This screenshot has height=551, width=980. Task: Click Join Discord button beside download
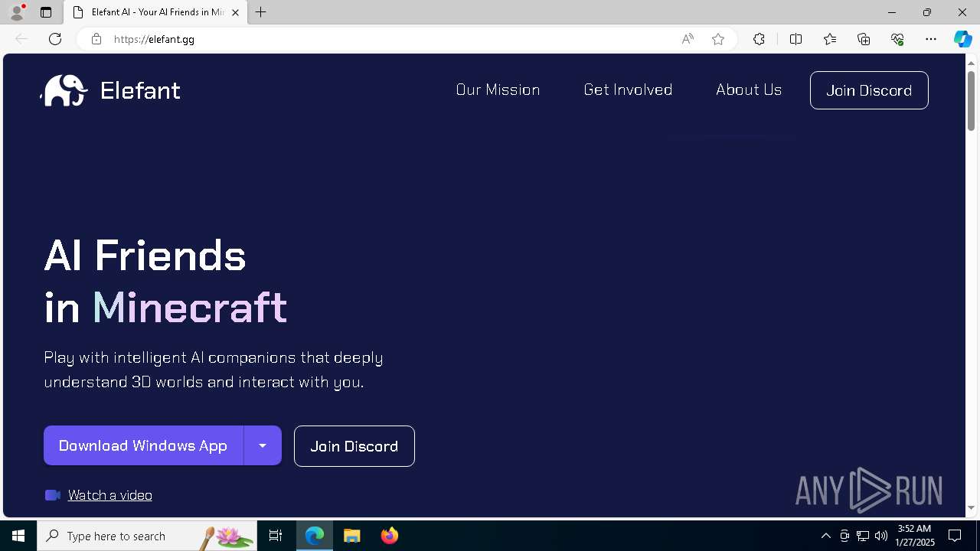tap(354, 446)
